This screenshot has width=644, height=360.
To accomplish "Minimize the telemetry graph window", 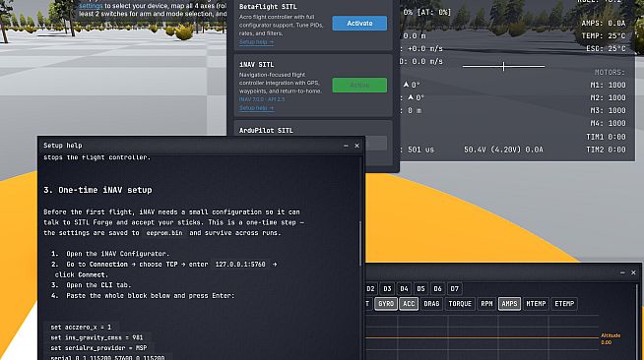I will tap(622, 272).
